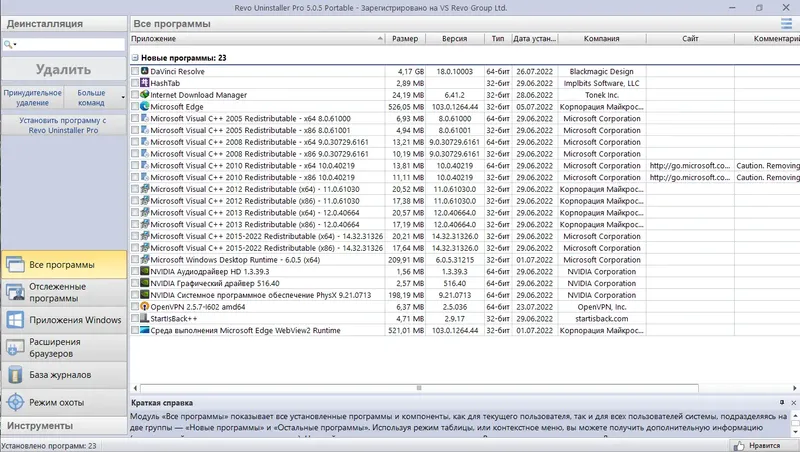Viewport: 800px width, 452px height.
Task: Expand the Инструменты section
Action: [x=64, y=425]
